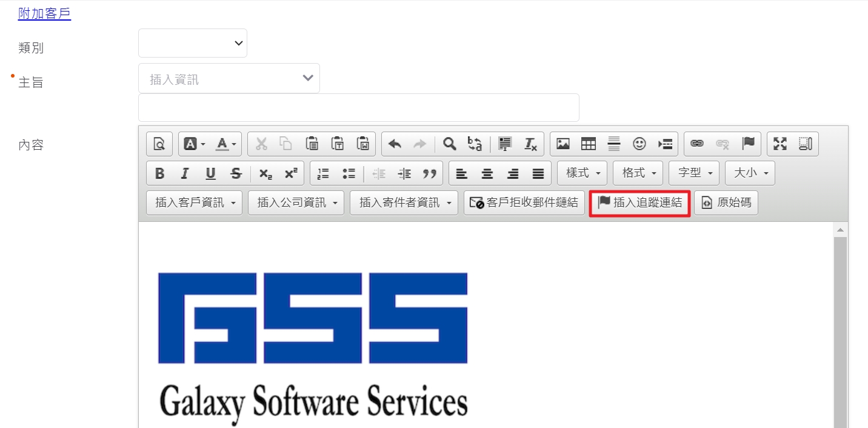
Task: Insert a hyperlink with the Link icon
Action: pos(697,144)
